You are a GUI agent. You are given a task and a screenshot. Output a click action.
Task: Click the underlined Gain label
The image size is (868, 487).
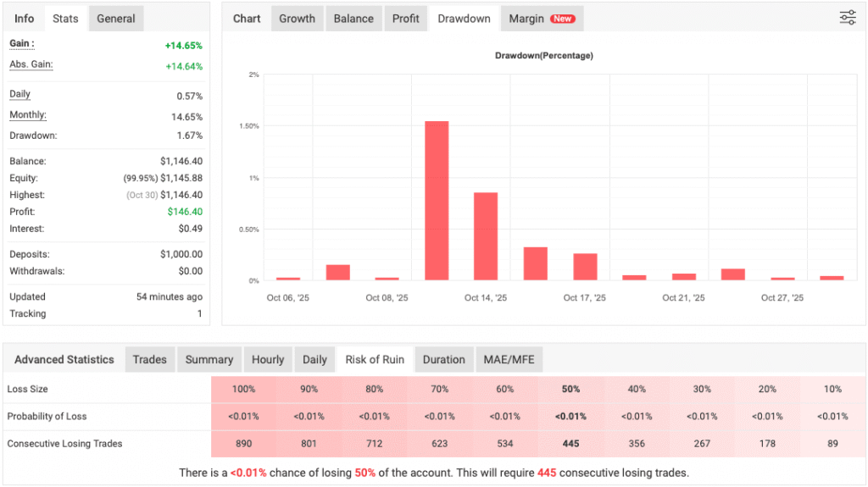[21, 44]
